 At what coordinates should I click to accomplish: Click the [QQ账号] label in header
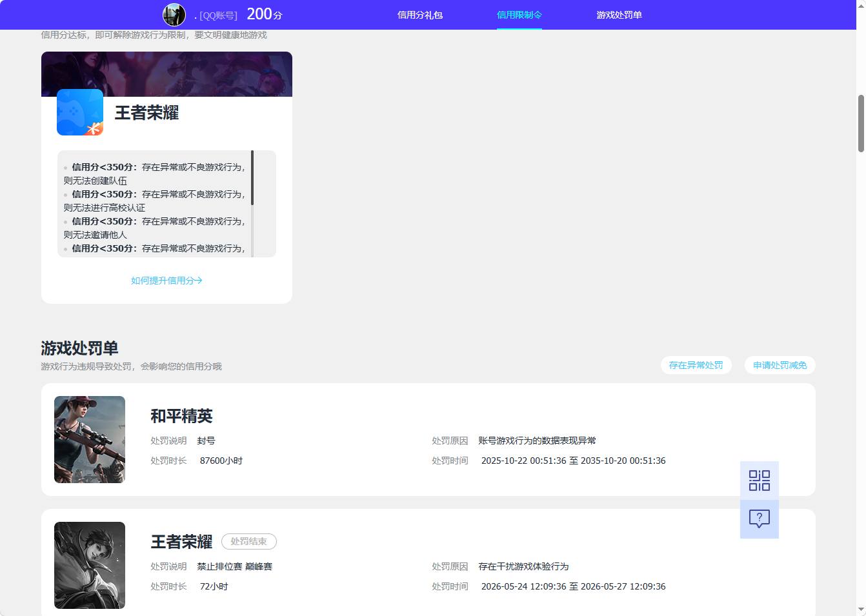[x=219, y=15]
